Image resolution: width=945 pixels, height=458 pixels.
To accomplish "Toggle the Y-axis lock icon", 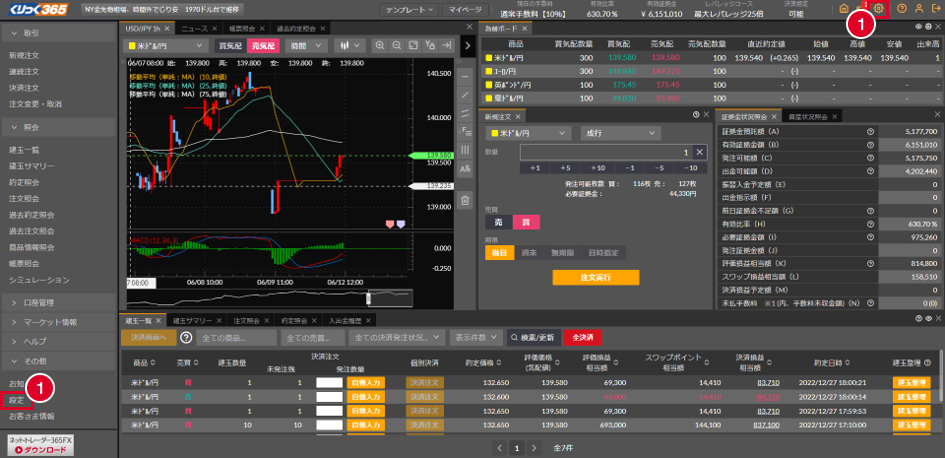I will (430, 45).
